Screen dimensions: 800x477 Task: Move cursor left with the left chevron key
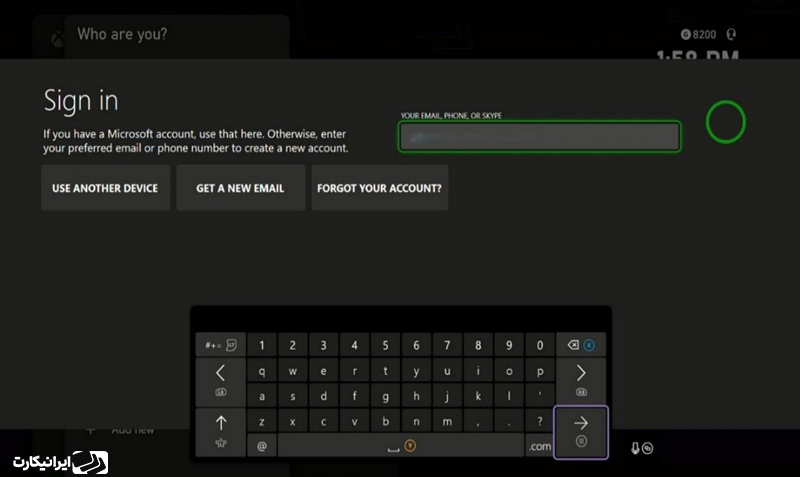pyautogui.click(x=220, y=376)
